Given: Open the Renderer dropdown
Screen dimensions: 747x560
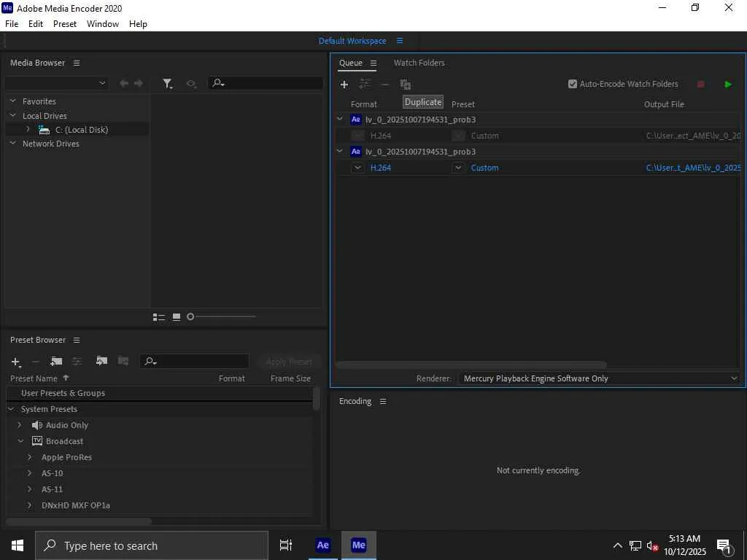Looking at the screenshot, I should coord(599,378).
